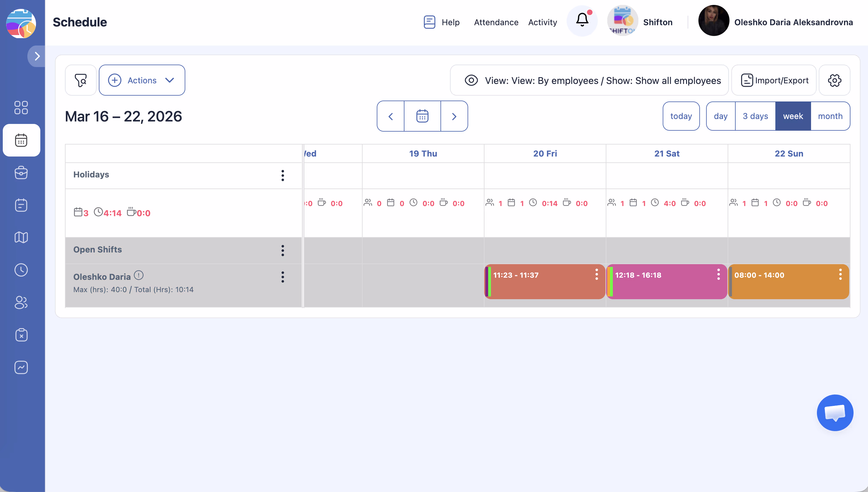Open the schedule settings gear icon
This screenshot has height=492, width=868.
834,80
